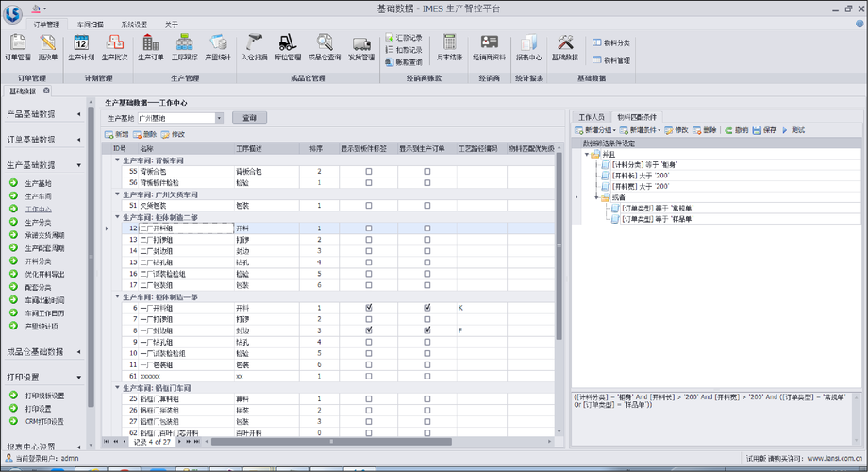Uncheck 显示到生产订单 for 一厂封边组 row
The width and height of the screenshot is (868, 472).
[x=426, y=330]
